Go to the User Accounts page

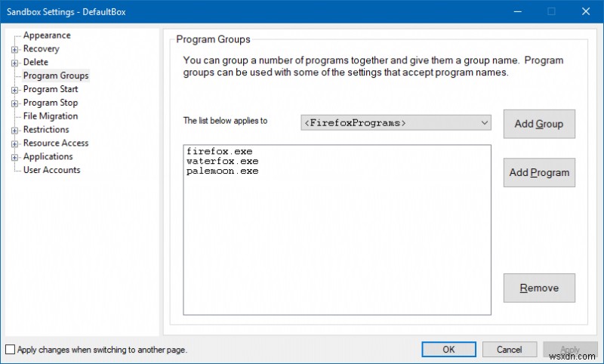(51, 171)
